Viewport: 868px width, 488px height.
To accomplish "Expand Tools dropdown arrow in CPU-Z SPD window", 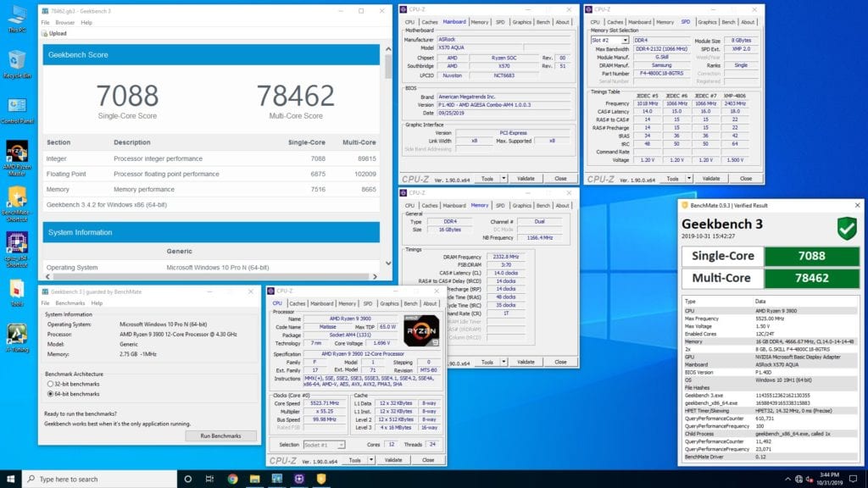I will pos(689,179).
